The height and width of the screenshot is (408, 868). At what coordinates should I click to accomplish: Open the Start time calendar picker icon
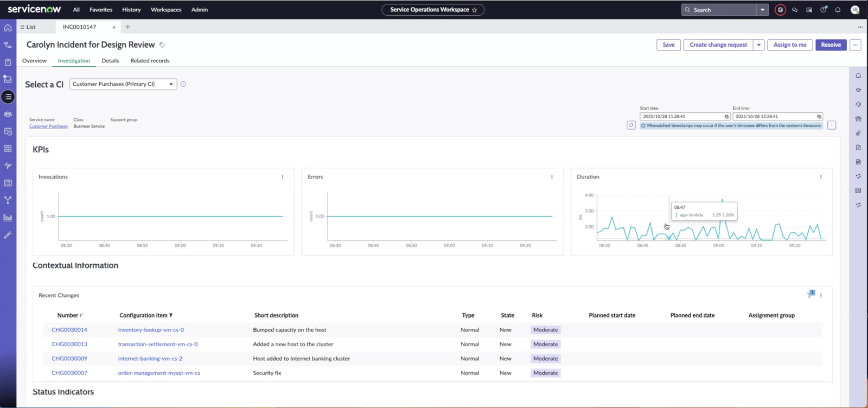[726, 117]
